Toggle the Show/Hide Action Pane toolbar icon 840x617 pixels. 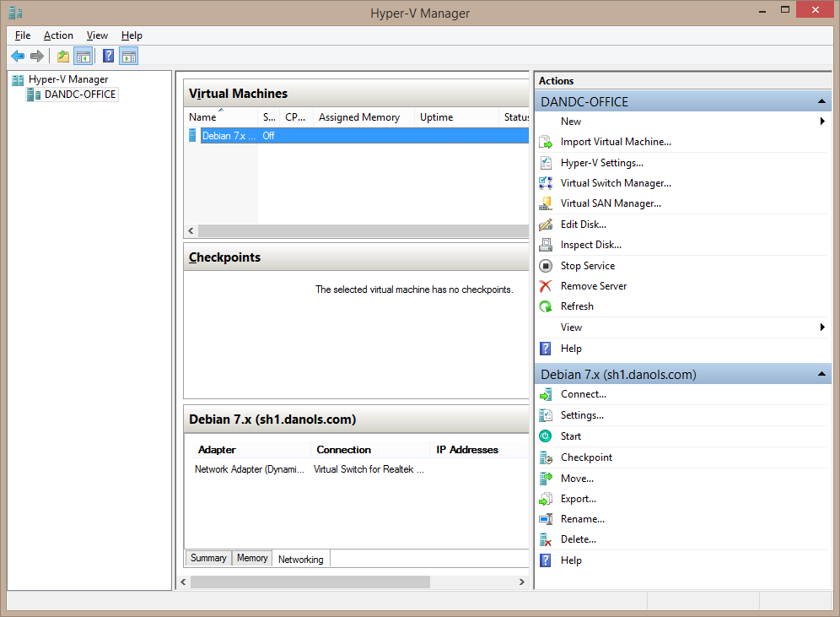point(129,56)
